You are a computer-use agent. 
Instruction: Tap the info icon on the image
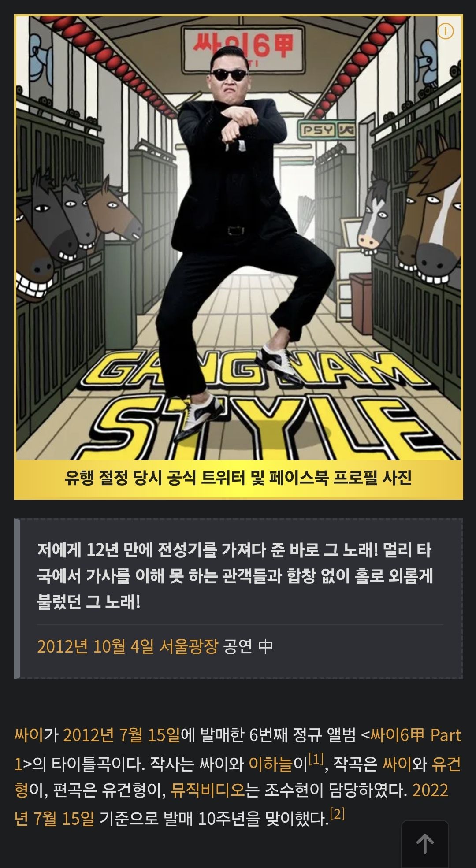[445, 31]
